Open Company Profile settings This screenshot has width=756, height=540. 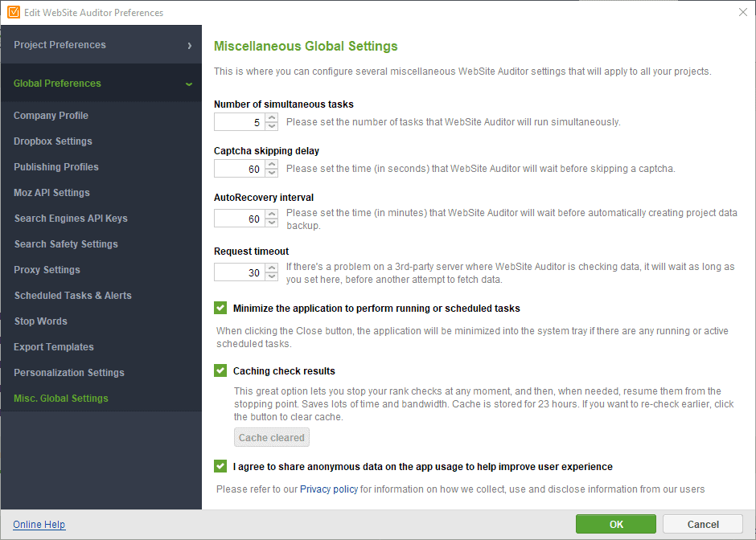(x=51, y=116)
